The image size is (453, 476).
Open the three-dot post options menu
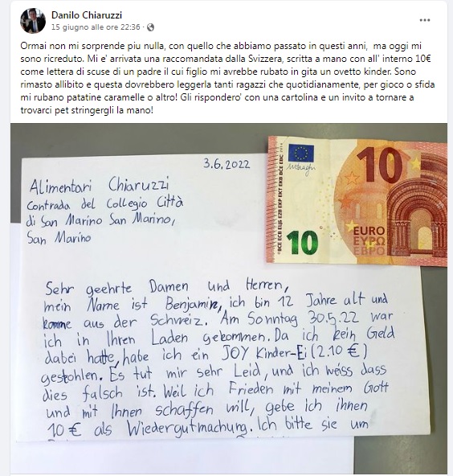coord(425,20)
